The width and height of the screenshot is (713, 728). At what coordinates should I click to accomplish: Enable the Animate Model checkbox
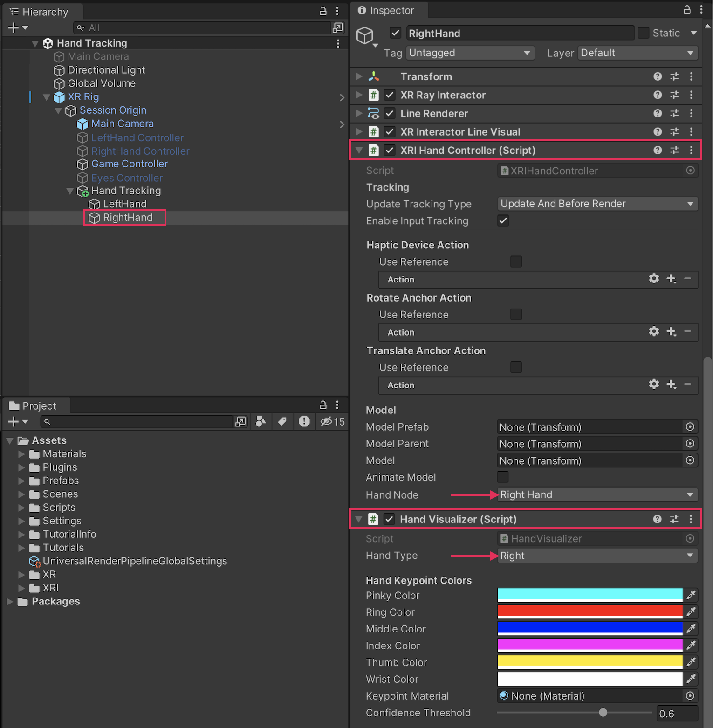(x=503, y=477)
